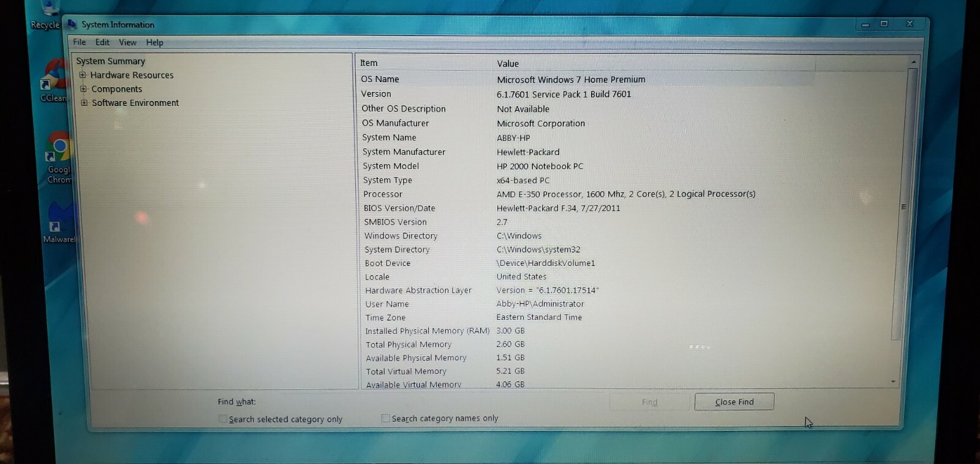Select the Hardware Resources label

point(132,75)
